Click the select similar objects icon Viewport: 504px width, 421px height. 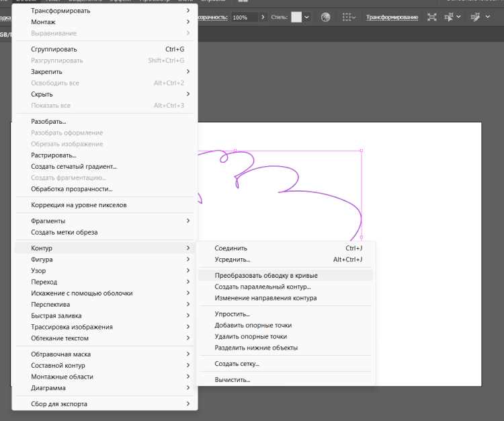449,17
